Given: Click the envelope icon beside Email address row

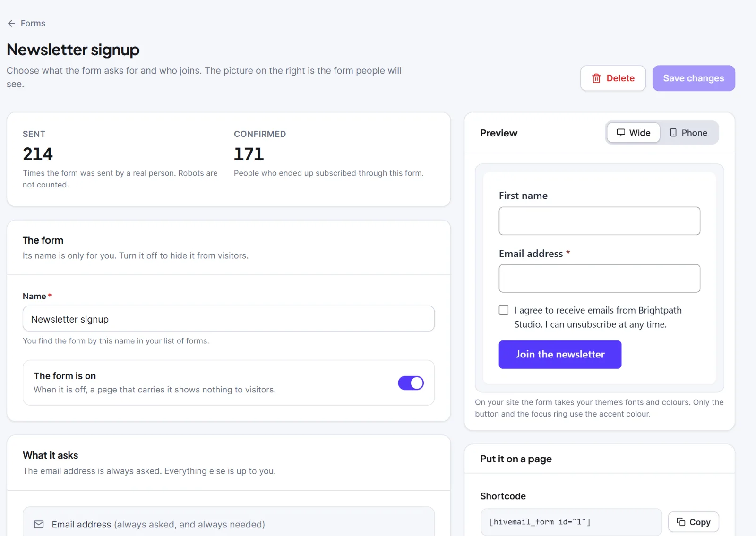Looking at the screenshot, I should pyautogui.click(x=39, y=525).
